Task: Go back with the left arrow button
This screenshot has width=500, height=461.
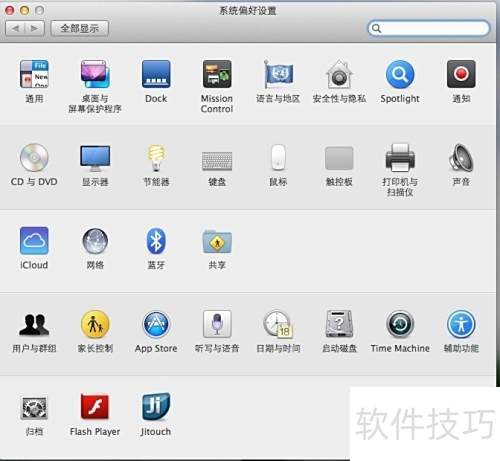Action: coord(15,28)
